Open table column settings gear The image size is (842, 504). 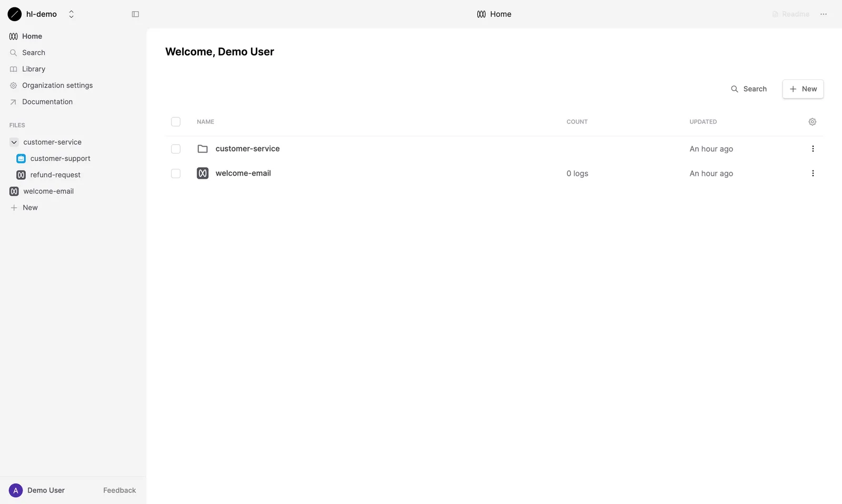click(x=813, y=122)
